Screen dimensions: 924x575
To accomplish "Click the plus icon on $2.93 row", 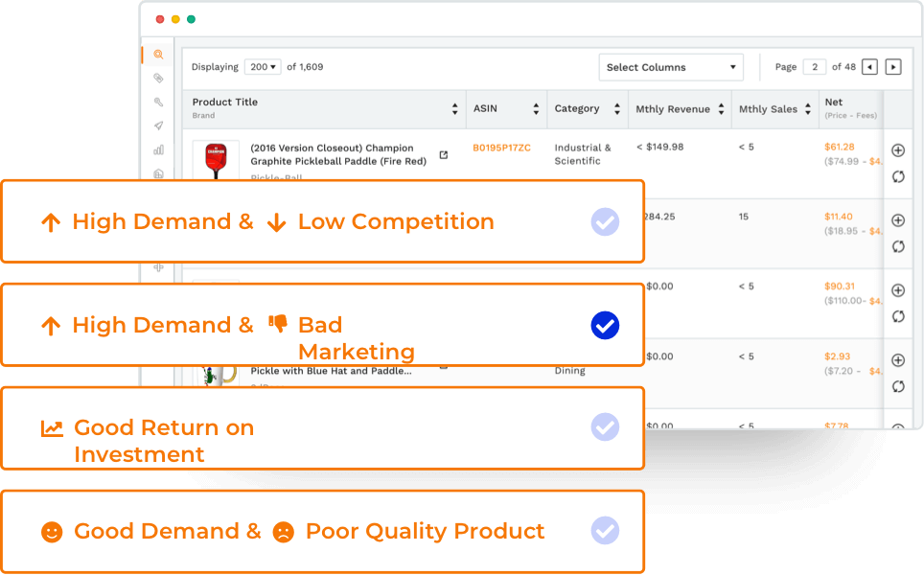I will click(x=898, y=360).
